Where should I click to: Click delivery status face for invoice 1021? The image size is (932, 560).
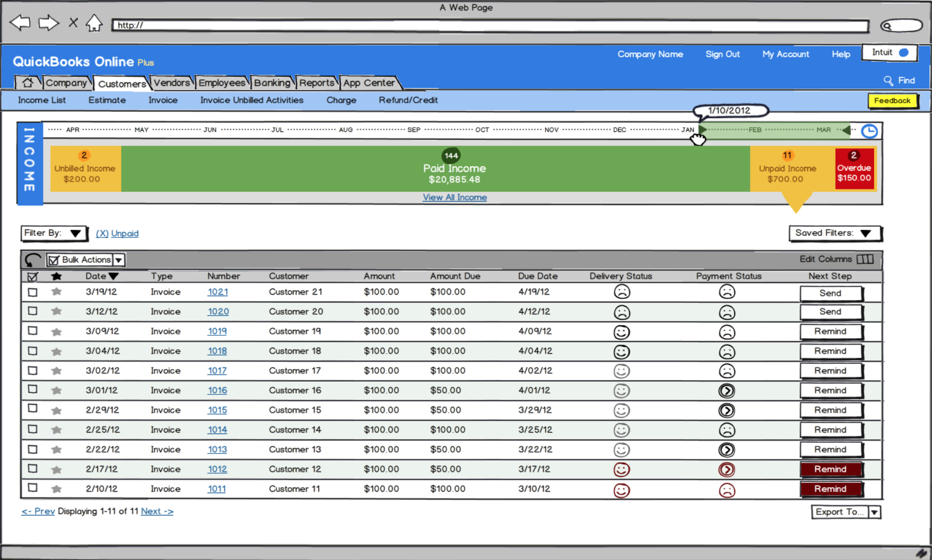[x=622, y=292]
